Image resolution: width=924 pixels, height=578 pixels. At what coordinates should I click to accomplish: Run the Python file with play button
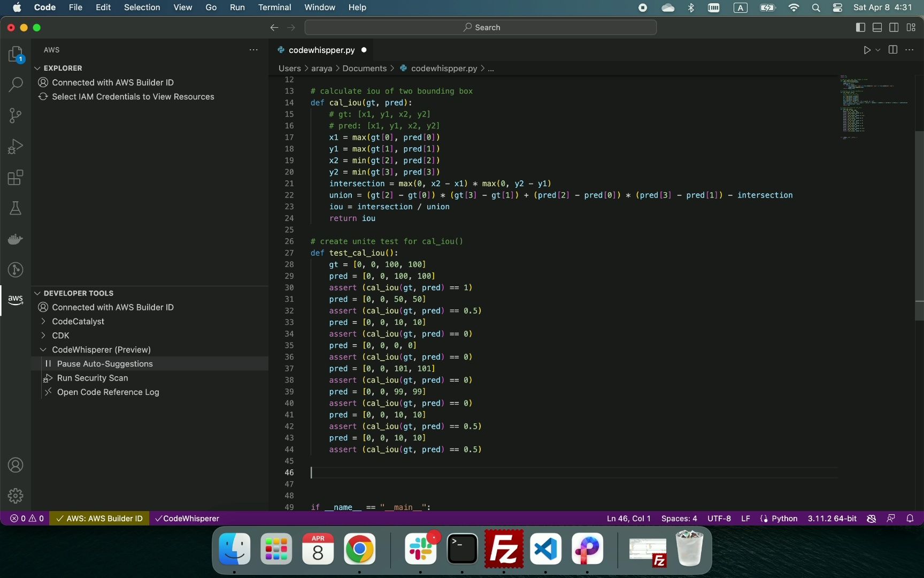tap(867, 50)
